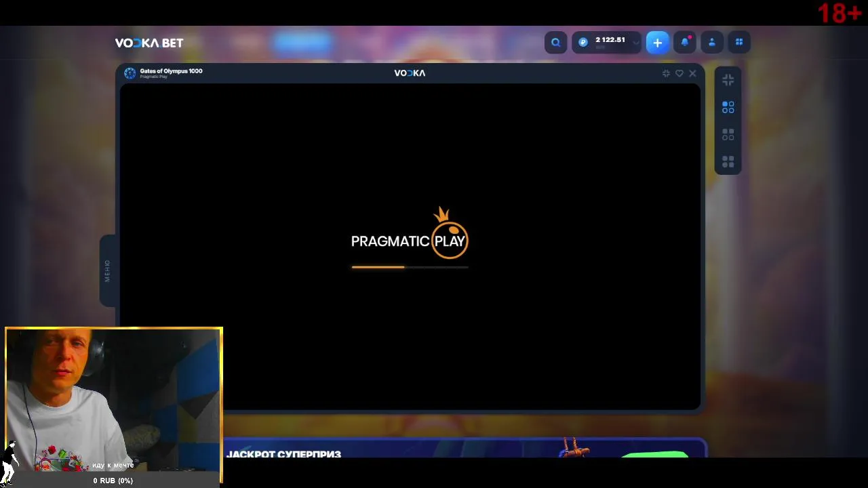Click the webcam overlay thumbnail
Screen dimensions: 868x488
click(114, 405)
